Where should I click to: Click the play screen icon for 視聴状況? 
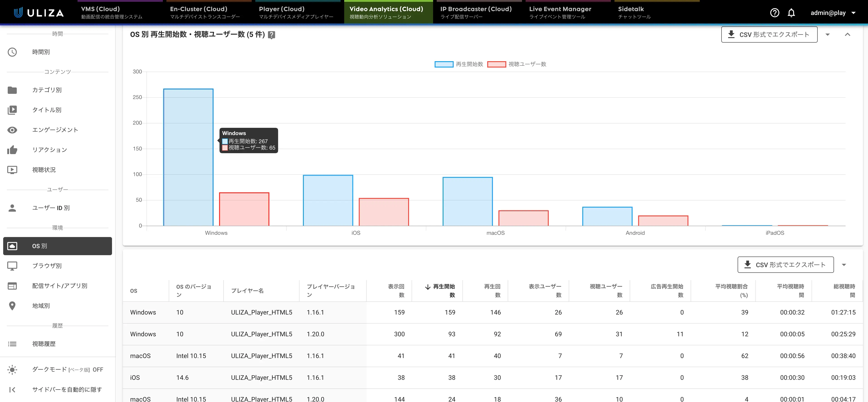12,170
